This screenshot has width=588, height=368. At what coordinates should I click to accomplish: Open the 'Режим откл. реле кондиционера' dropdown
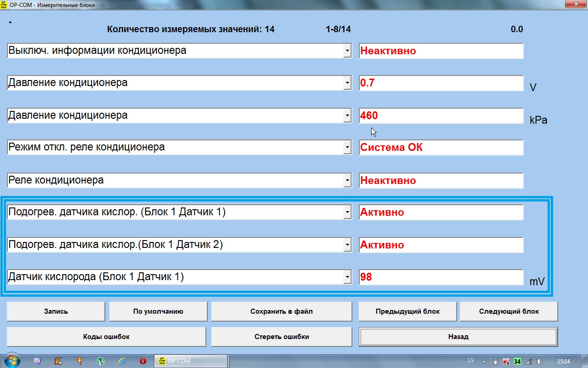coord(347,148)
